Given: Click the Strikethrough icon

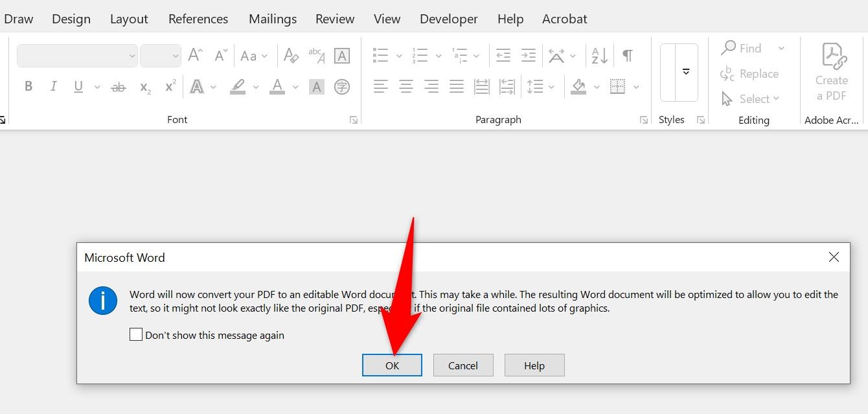Looking at the screenshot, I should [x=118, y=86].
